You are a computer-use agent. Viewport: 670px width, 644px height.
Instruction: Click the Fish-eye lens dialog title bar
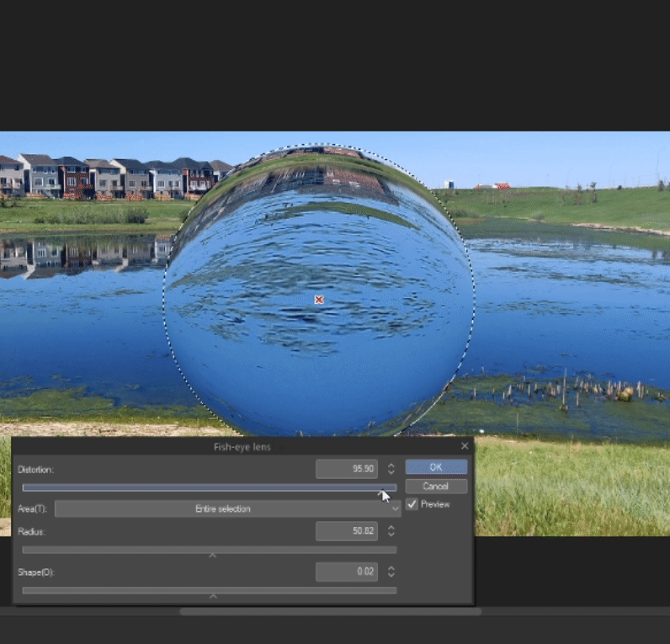pyautogui.click(x=242, y=446)
